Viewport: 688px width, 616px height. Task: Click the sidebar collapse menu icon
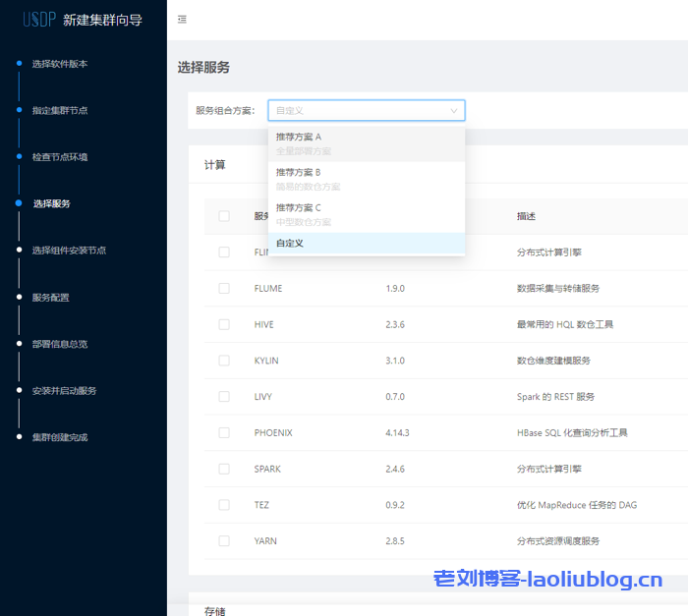point(182,20)
